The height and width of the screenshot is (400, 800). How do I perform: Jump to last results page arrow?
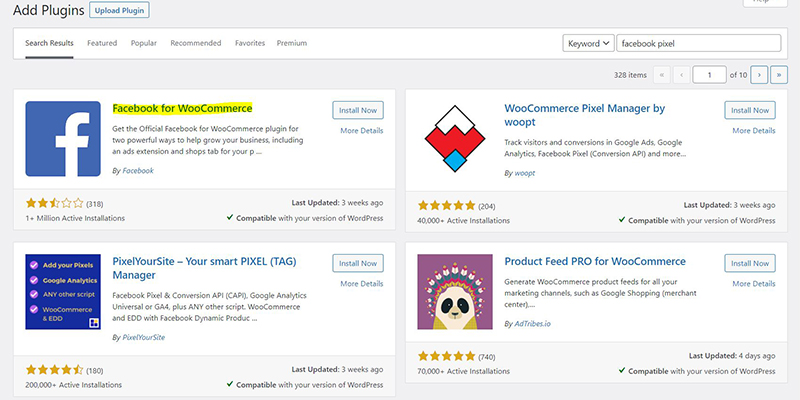tap(779, 74)
